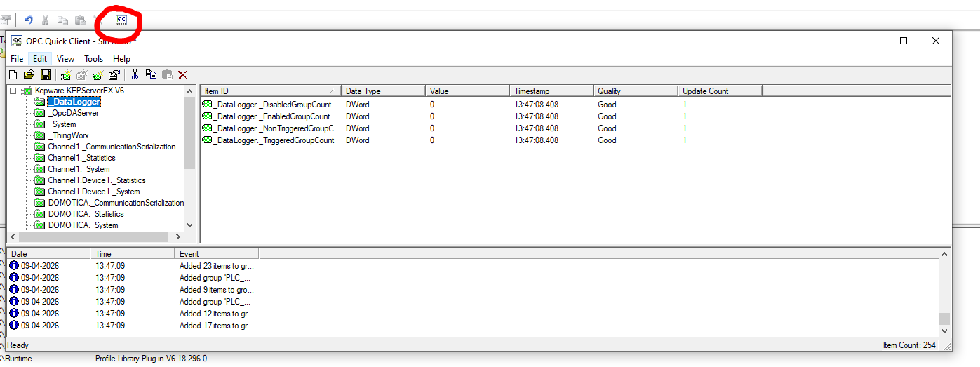The width and height of the screenshot is (980, 367).
Task: Select Channel1.Device1._System group
Action: 94,192
